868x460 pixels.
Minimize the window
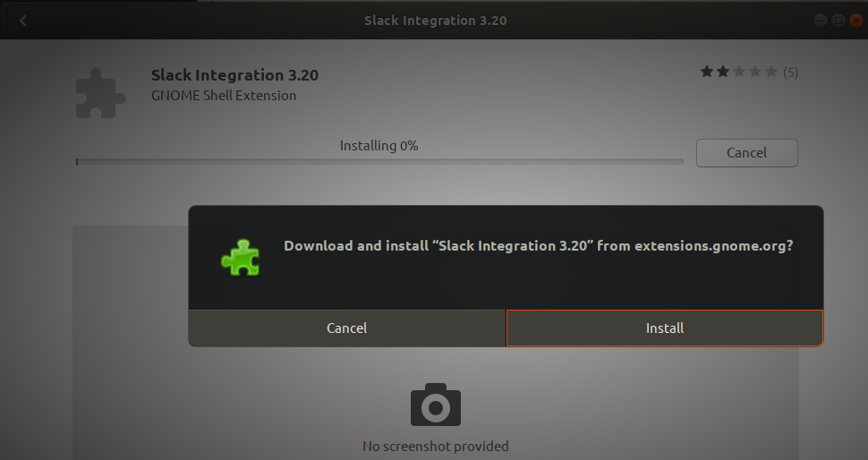[821, 21]
